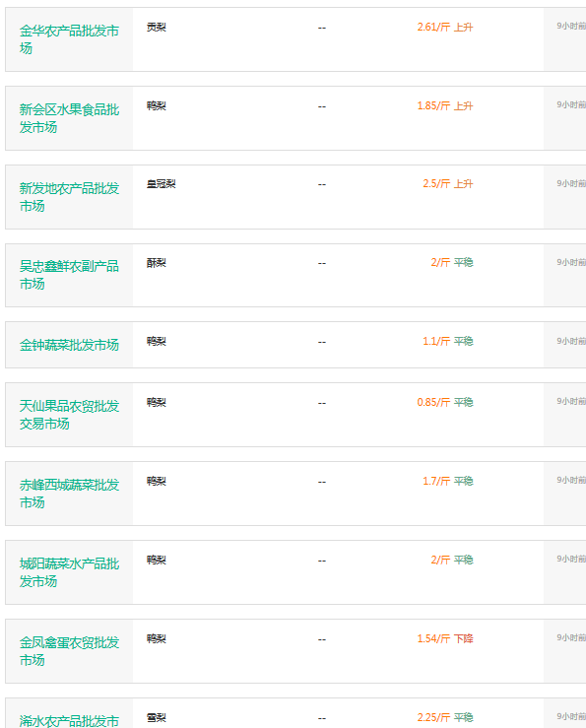Open 金华农产品批发市场 market link
Screen dimensions: 586x728
tap(69, 39)
